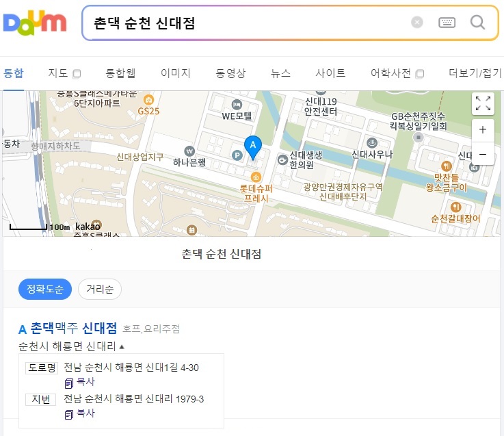The height and width of the screenshot is (436, 504).
Task: Select the parking P icon on map
Action: pyautogui.click(x=237, y=155)
